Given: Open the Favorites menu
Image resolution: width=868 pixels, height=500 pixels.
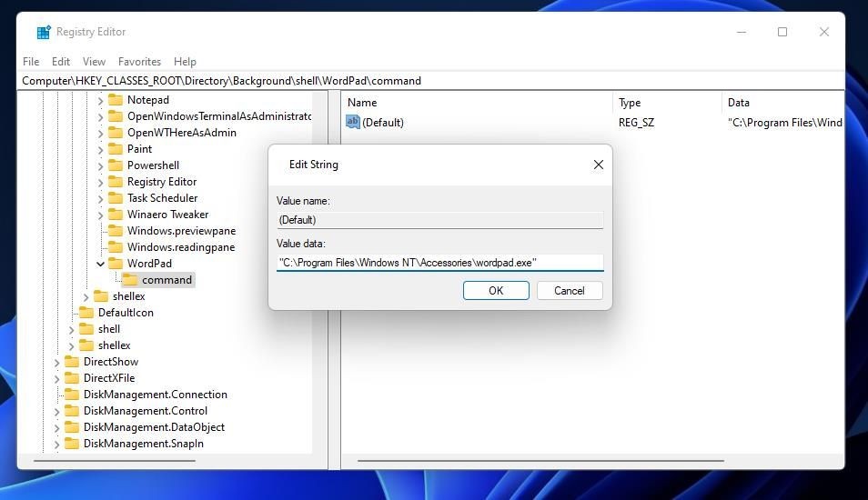Looking at the screenshot, I should [139, 62].
